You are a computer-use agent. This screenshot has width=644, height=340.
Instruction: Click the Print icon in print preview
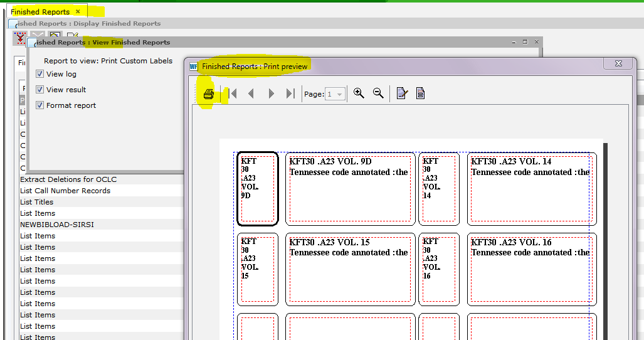[209, 94]
